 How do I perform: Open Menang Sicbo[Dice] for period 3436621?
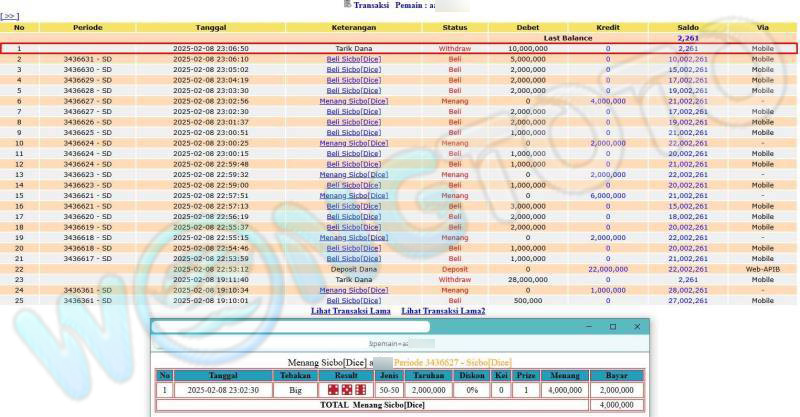tap(353, 195)
